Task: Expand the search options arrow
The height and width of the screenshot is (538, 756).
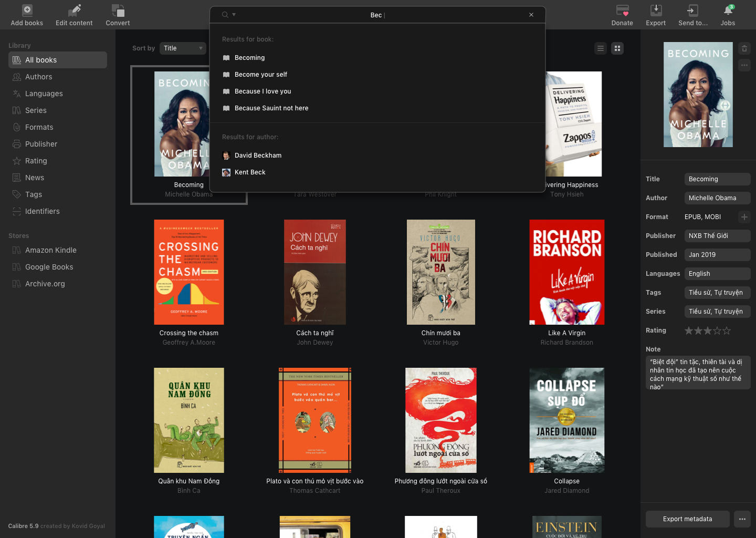Action: 234,15
